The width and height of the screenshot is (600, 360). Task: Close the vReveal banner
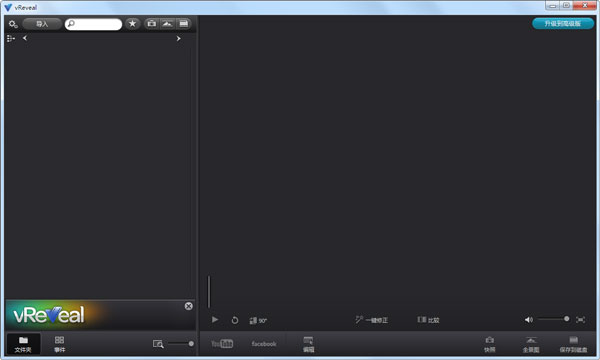tap(189, 306)
